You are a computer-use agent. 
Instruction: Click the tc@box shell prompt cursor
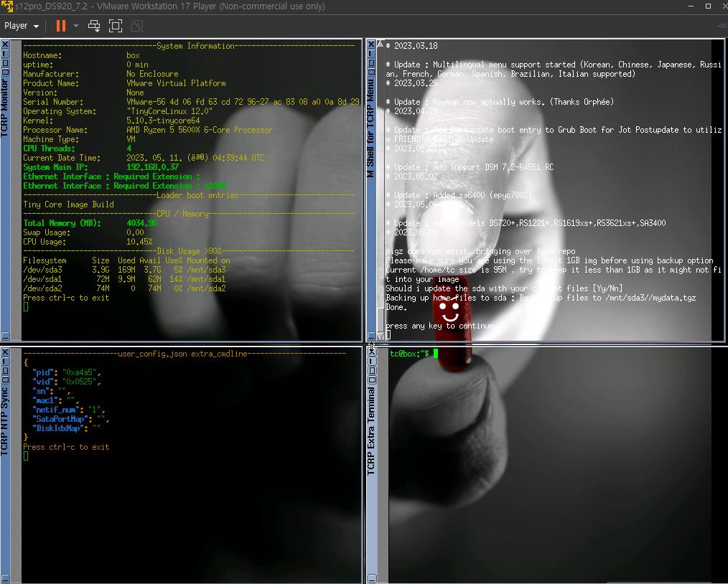[435, 354]
